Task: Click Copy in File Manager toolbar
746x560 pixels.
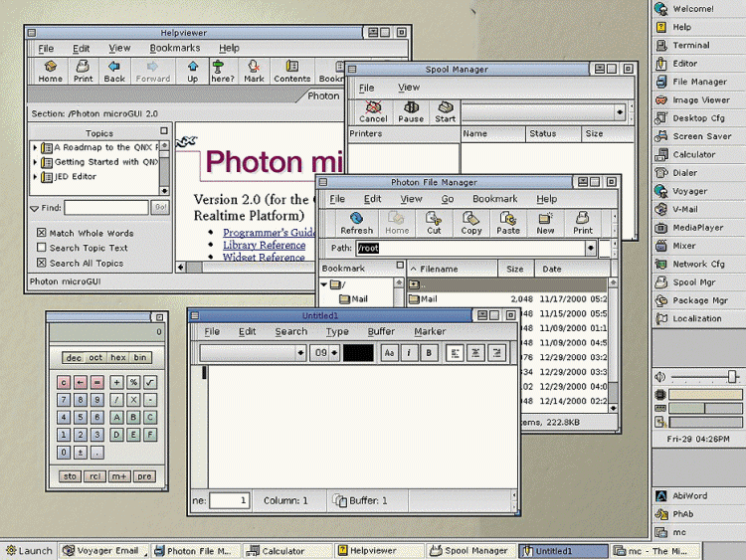Action: tap(471, 223)
